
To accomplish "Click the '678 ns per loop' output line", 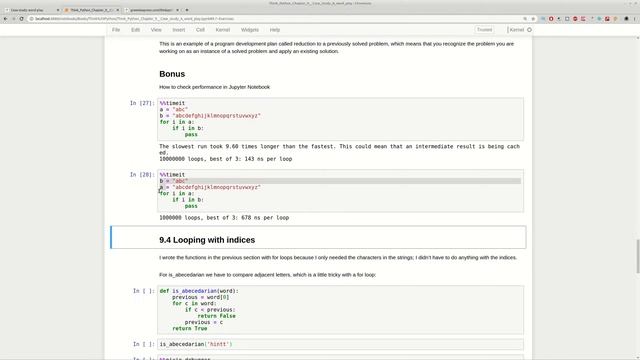I will (x=224, y=218).
